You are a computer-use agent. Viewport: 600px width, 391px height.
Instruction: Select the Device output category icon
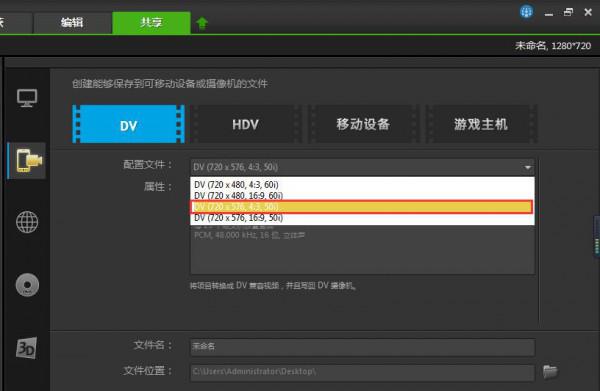click(28, 161)
